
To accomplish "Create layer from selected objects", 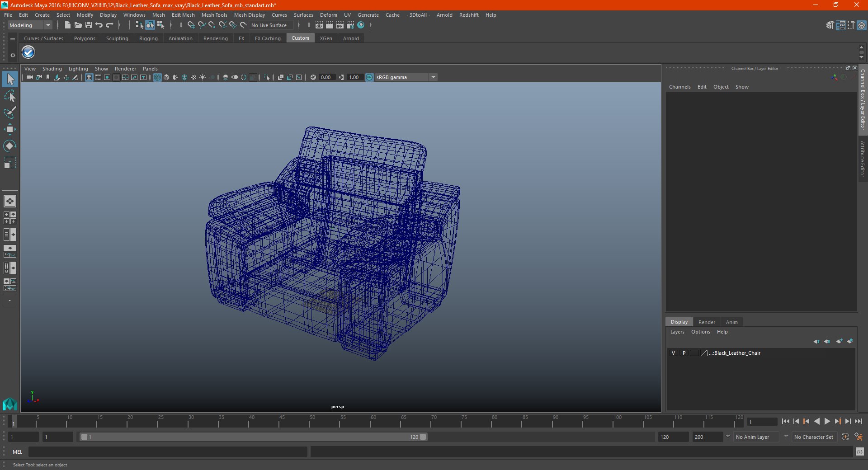I will 850,342.
